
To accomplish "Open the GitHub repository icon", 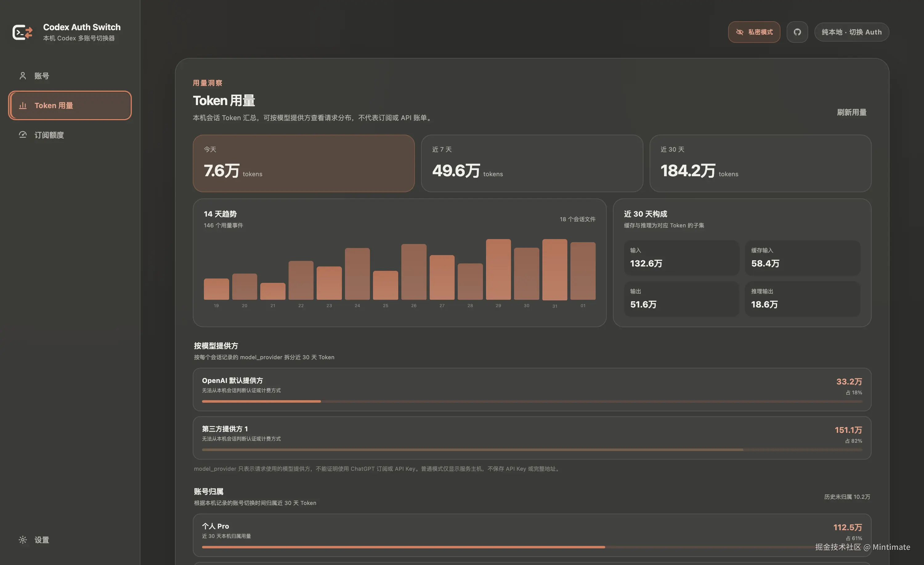I will click(x=797, y=32).
